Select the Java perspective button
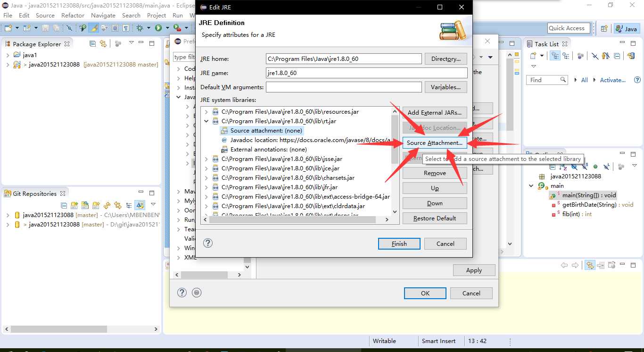644x352 pixels. (x=627, y=29)
